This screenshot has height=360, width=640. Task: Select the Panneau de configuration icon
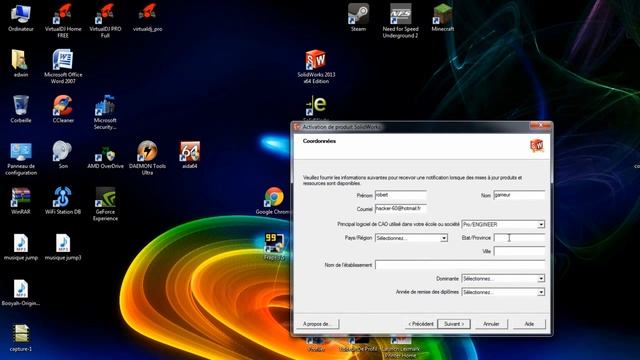point(21,158)
